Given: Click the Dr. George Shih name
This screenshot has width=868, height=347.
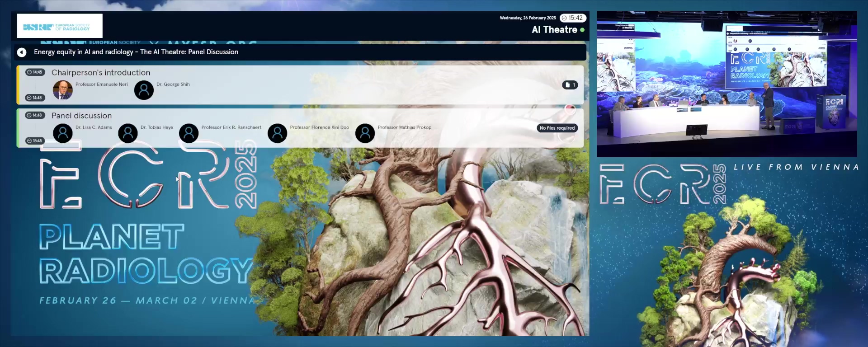Looking at the screenshot, I should pos(173,84).
